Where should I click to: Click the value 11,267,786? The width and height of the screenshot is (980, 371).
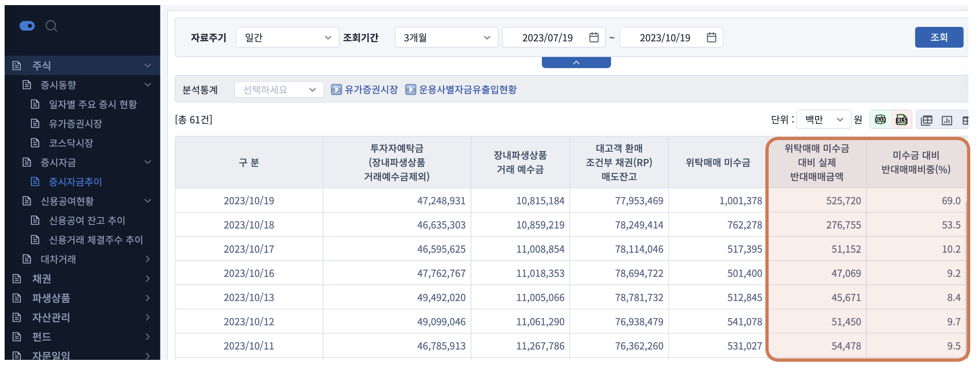click(540, 346)
